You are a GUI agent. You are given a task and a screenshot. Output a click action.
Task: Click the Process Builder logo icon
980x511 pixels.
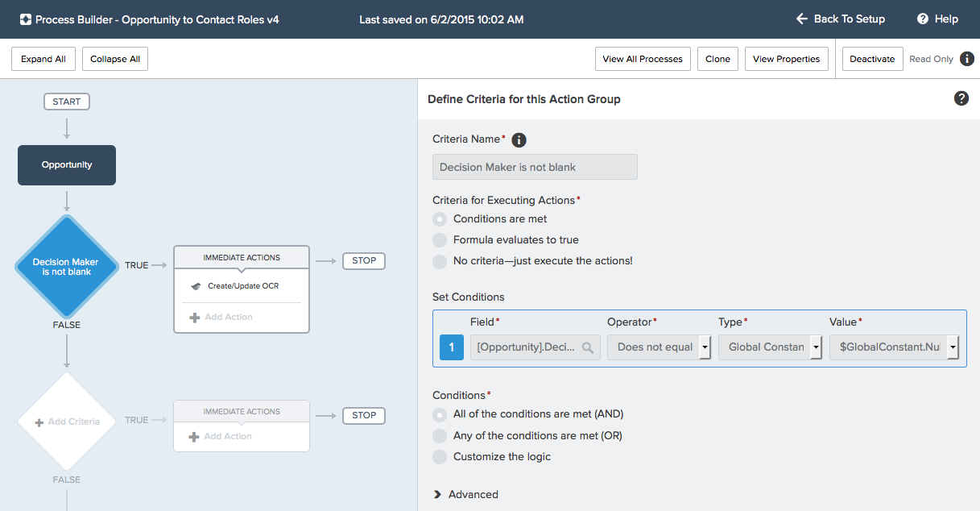coord(26,19)
